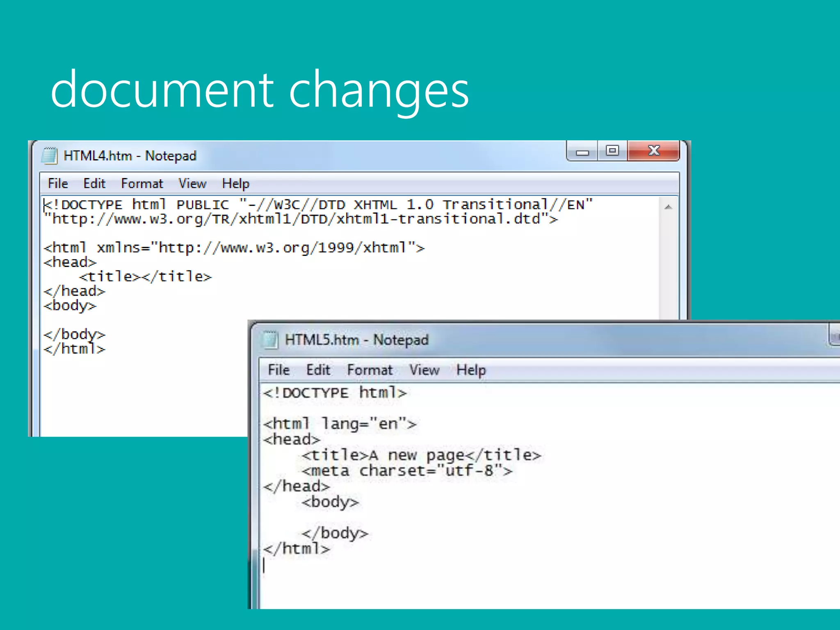Open Format menu in HTML4.htm Notepad

(x=142, y=183)
